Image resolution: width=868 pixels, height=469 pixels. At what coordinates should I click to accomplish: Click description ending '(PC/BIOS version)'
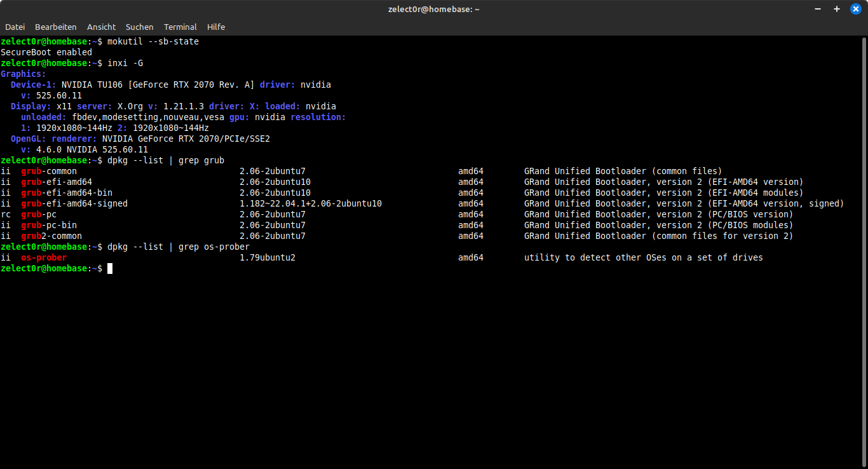[659, 214]
